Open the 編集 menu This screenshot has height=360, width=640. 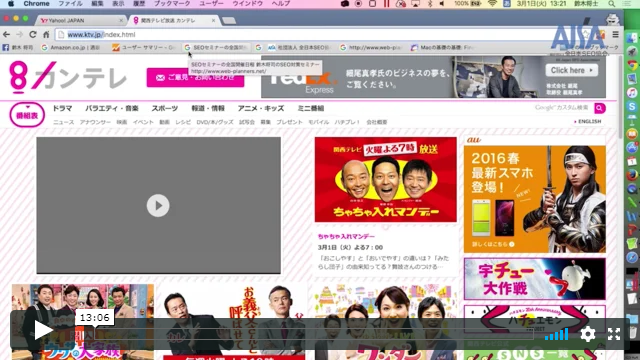[x=97, y=4]
